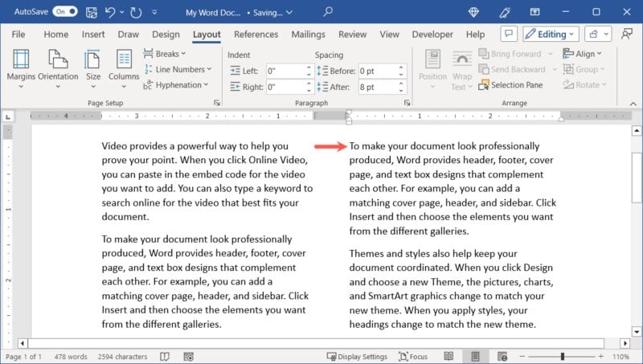Click the pen Coming Soon icon
This screenshot has width=643, height=364.
point(505,12)
